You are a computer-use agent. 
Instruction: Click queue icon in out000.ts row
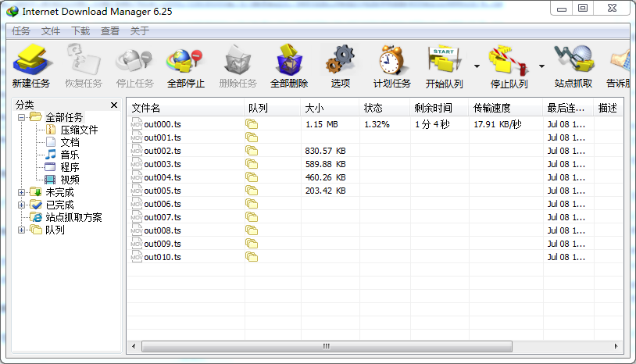[x=252, y=124]
